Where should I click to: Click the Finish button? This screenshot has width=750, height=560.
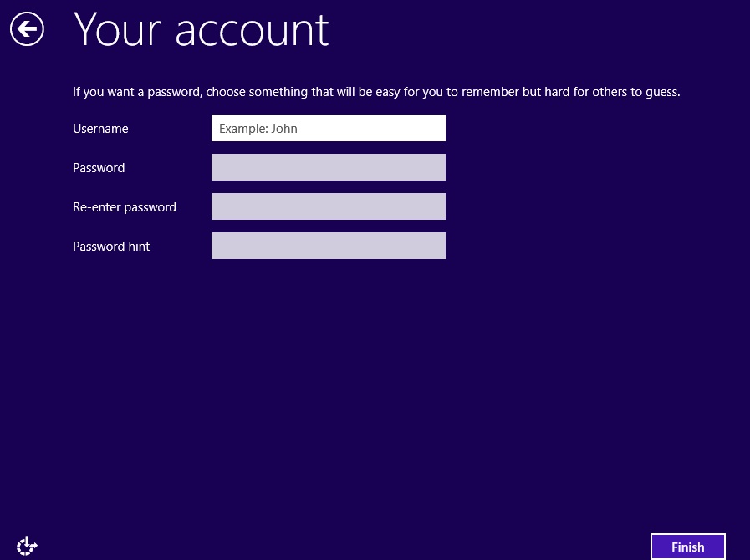click(688, 547)
